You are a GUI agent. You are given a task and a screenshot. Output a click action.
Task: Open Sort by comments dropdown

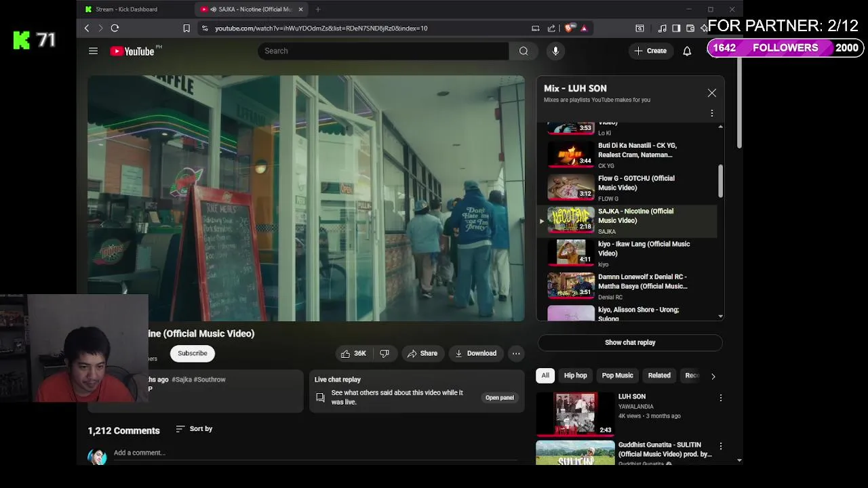tap(194, 429)
